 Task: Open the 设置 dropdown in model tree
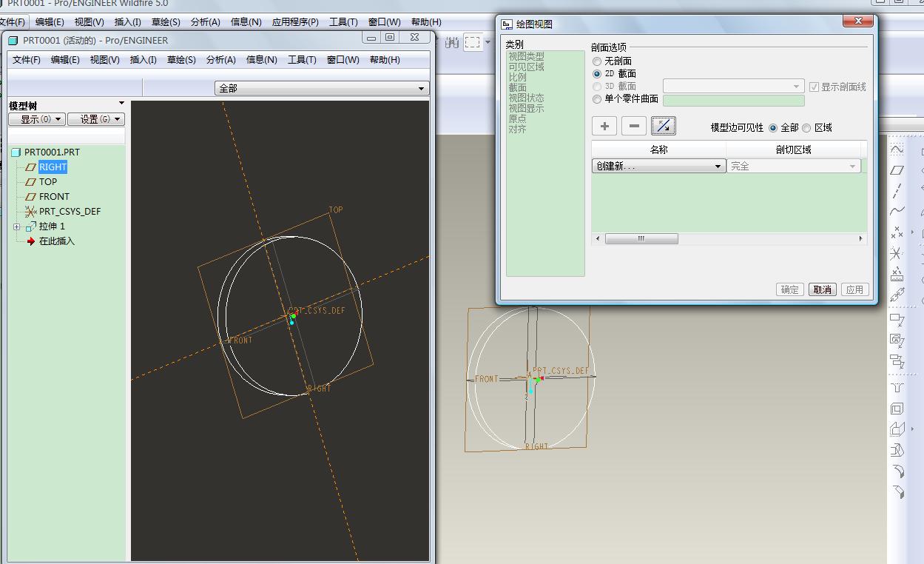[96, 119]
